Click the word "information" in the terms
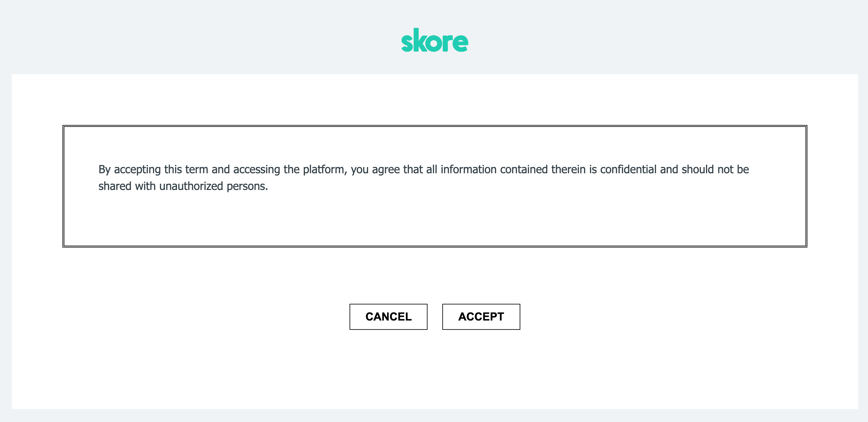868x422 pixels. point(468,169)
